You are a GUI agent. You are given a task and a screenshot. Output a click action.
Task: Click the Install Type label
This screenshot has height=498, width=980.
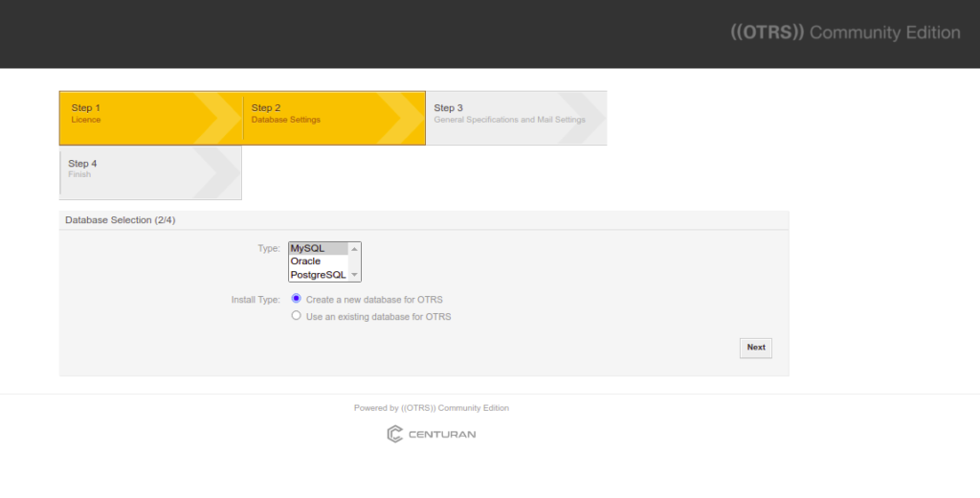point(256,300)
